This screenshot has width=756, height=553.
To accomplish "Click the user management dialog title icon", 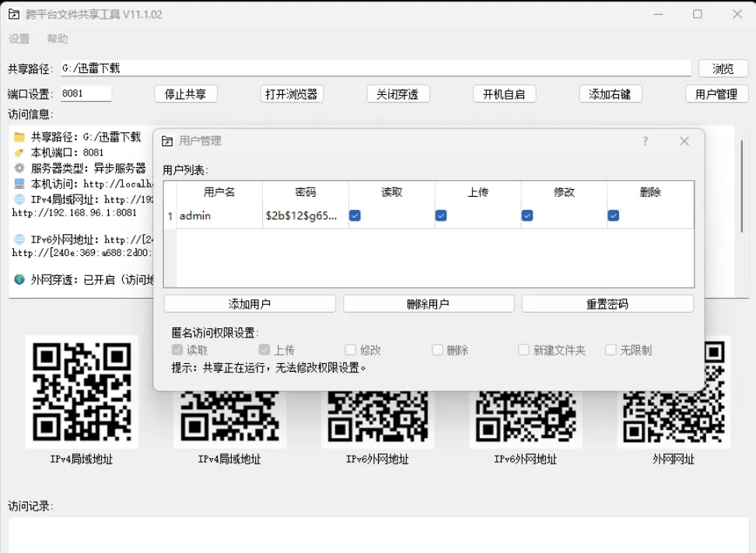I will coord(166,141).
